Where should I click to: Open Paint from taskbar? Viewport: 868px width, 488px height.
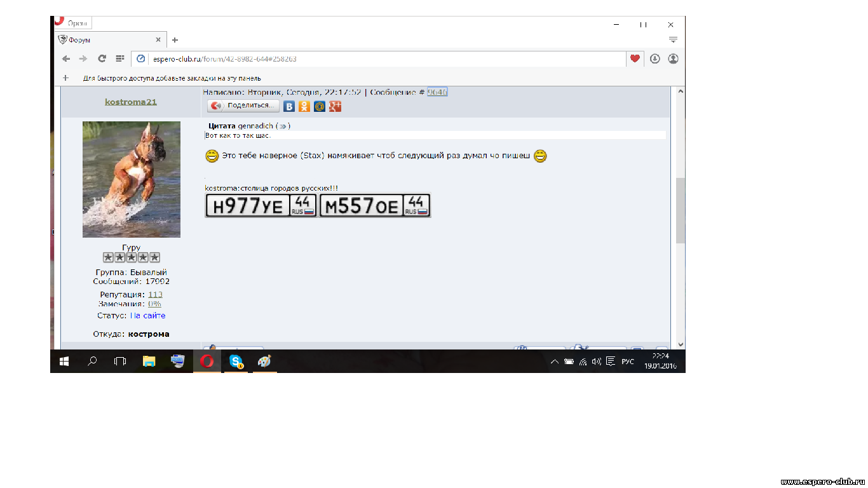click(x=264, y=361)
